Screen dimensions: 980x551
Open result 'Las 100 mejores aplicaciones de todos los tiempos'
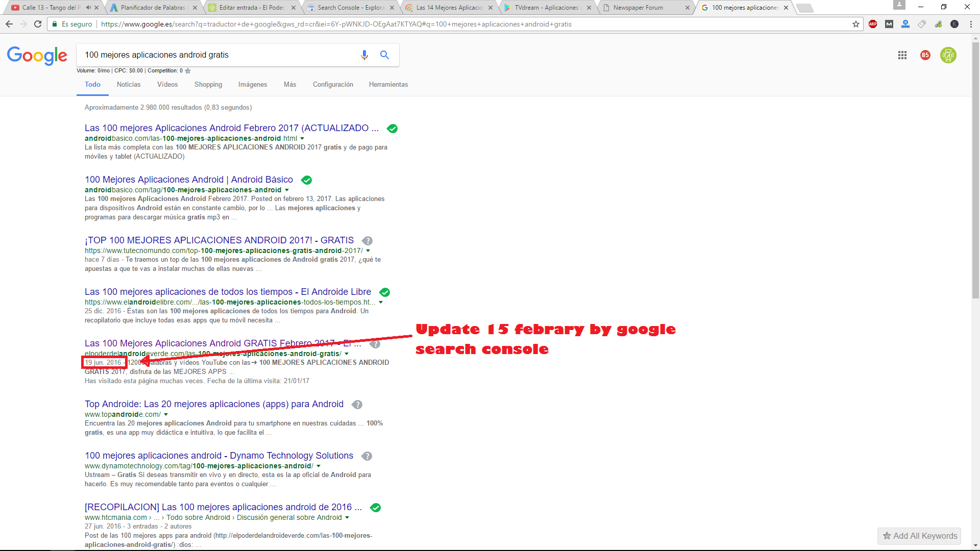(228, 292)
